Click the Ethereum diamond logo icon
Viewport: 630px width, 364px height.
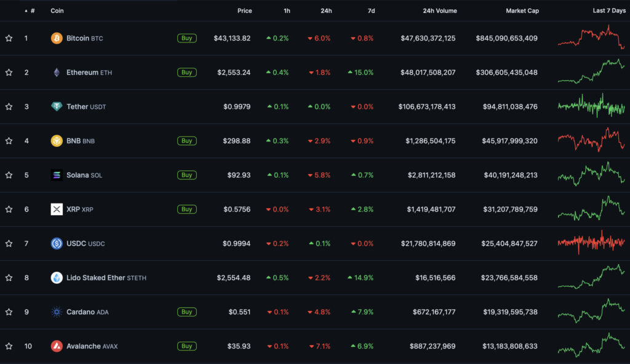[57, 73]
